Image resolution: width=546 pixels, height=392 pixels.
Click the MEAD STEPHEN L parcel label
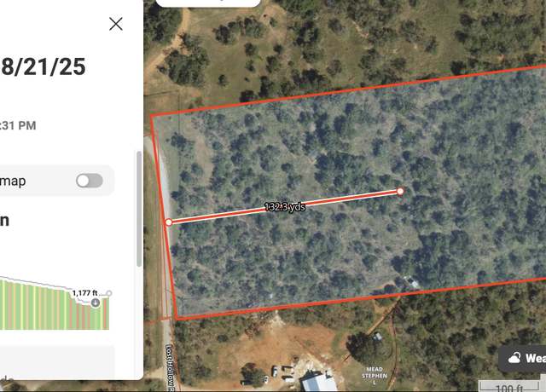(375, 376)
